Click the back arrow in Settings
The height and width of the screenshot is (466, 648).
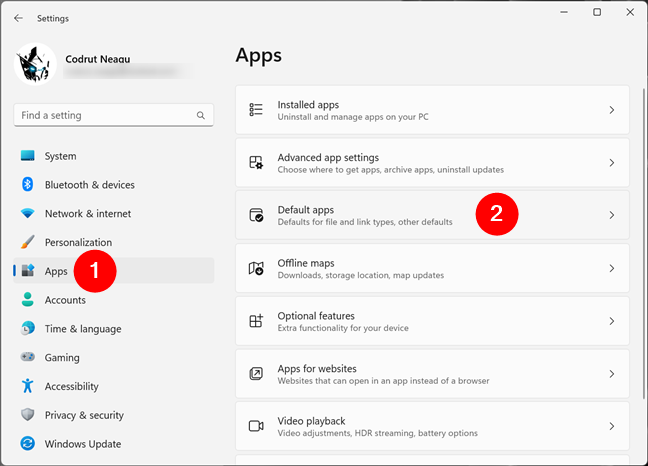point(18,18)
